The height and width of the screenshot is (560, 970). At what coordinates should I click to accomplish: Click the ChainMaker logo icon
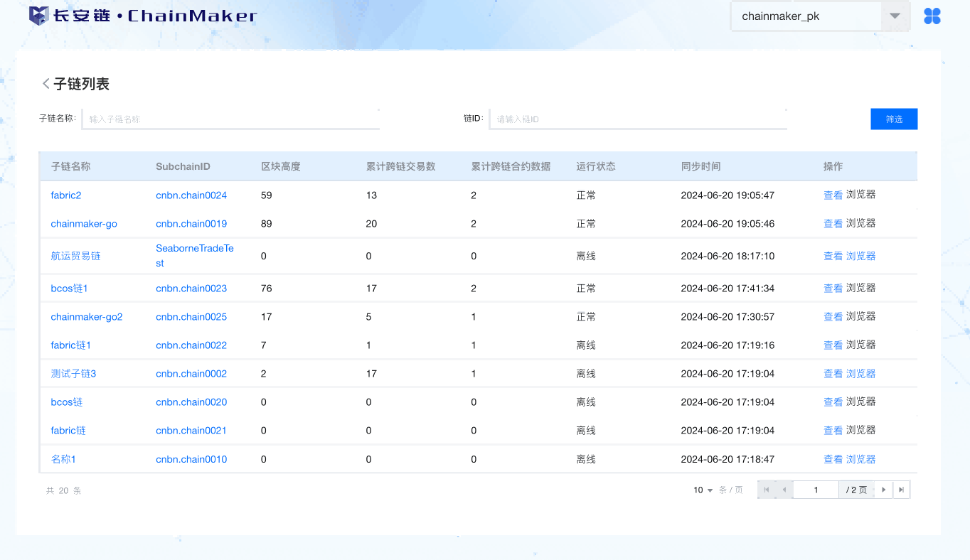38,16
